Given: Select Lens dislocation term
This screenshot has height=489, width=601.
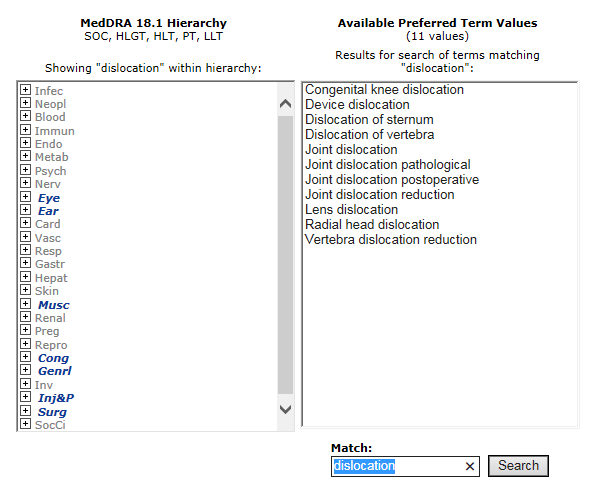Looking at the screenshot, I should (351, 210).
